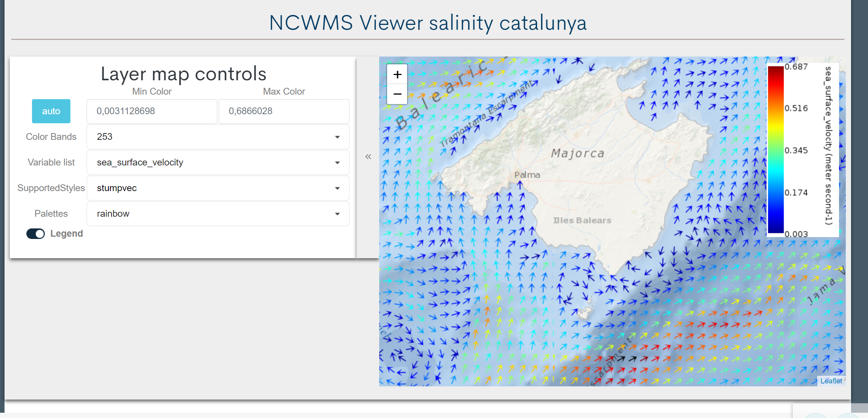This screenshot has width=868, height=418.
Task: Focus the Max Color input field
Action: (284, 111)
